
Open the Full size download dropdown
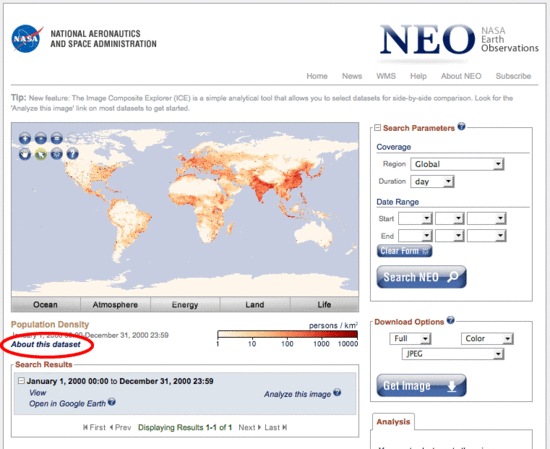point(410,339)
